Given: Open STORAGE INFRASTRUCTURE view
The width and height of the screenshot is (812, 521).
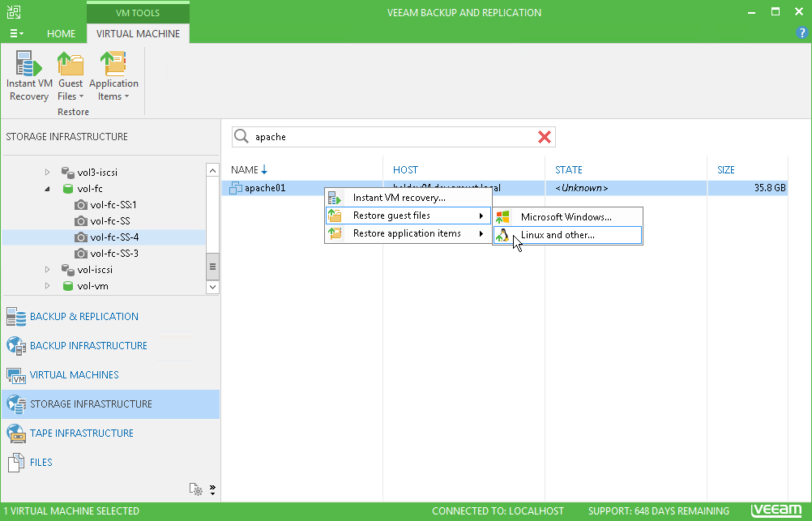Looking at the screenshot, I should click(x=111, y=404).
